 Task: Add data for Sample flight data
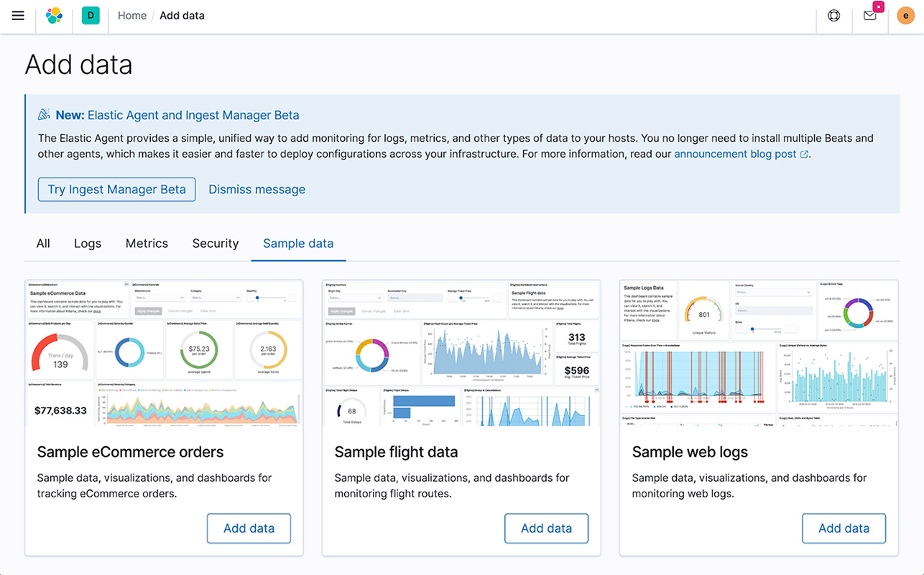click(x=546, y=528)
